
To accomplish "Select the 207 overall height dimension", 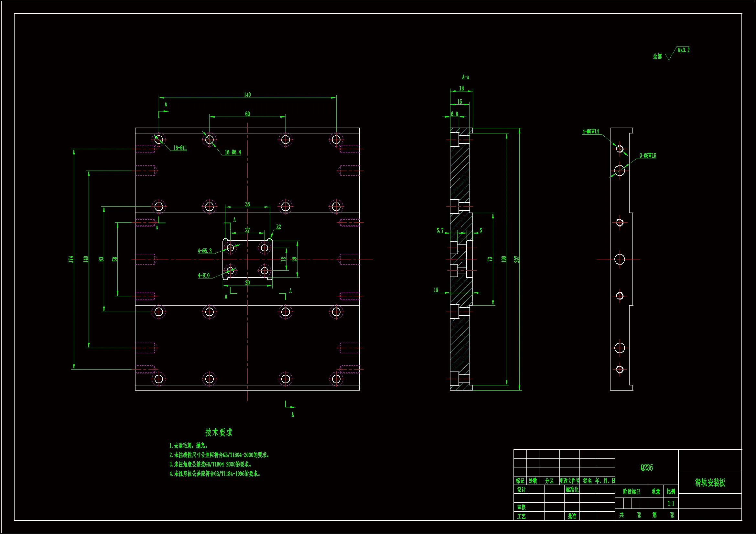I will pyautogui.click(x=517, y=259).
